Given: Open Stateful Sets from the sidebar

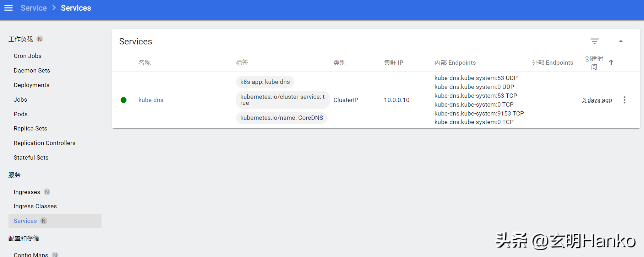Looking at the screenshot, I should click(x=31, y=157).
